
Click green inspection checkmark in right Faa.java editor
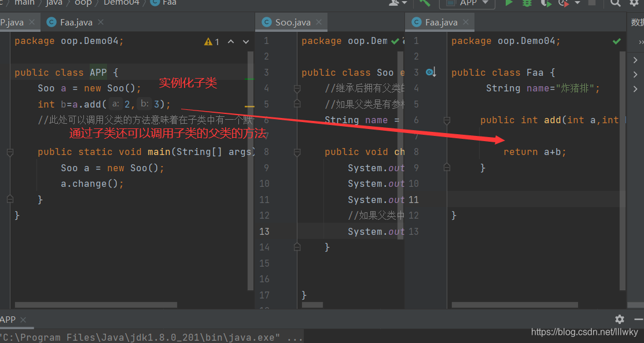tap(616, 41)
